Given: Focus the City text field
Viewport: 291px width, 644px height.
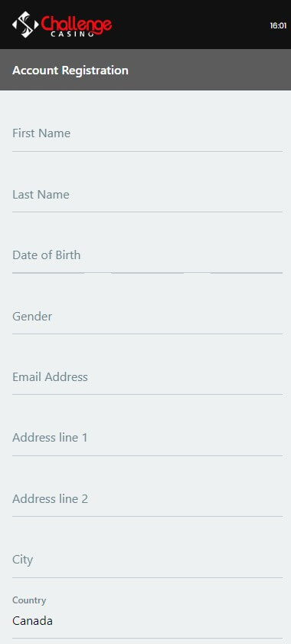Looking at the screenshot, I should click(147, 560).
